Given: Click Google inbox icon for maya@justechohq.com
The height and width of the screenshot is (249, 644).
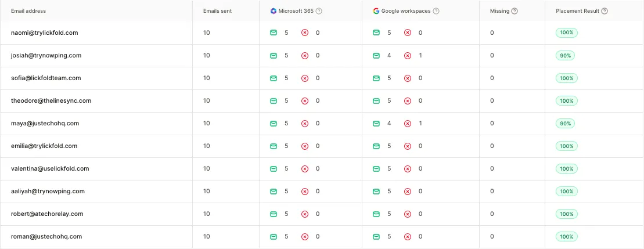Looking at the screenshot, I should pyautogui.click(x=376, y=124).
